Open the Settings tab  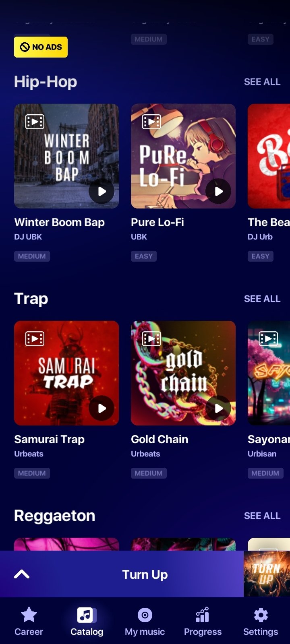(261, 621)
